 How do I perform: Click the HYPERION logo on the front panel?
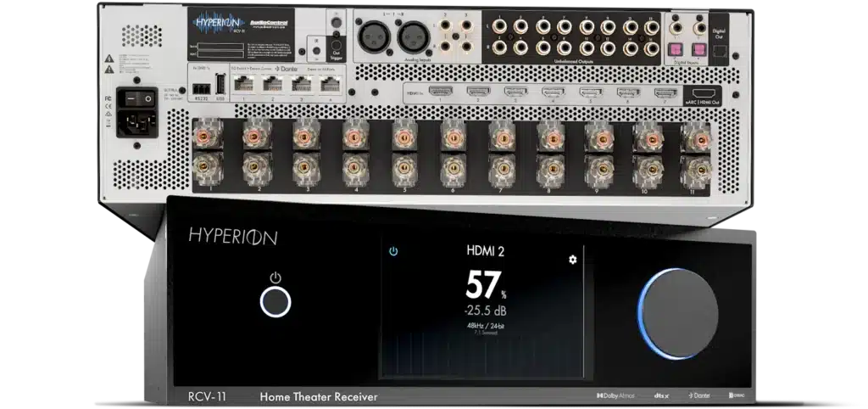(233, 237)
